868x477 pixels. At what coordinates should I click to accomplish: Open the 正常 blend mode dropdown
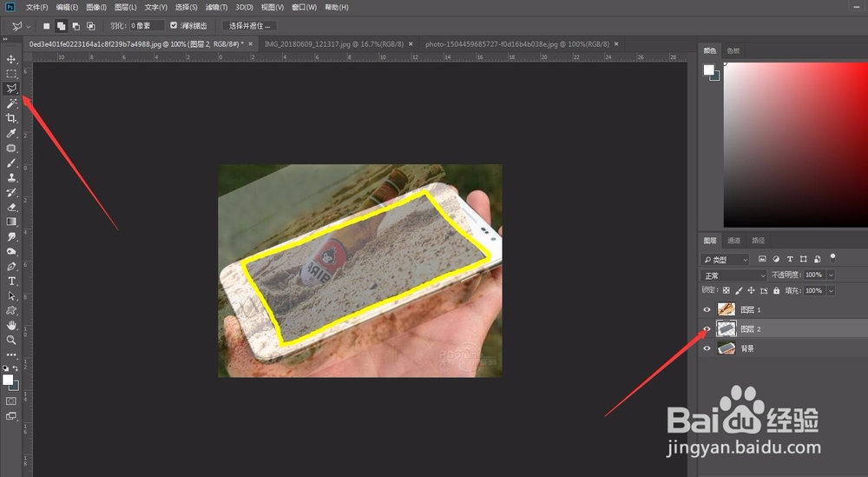click(733, 275)
